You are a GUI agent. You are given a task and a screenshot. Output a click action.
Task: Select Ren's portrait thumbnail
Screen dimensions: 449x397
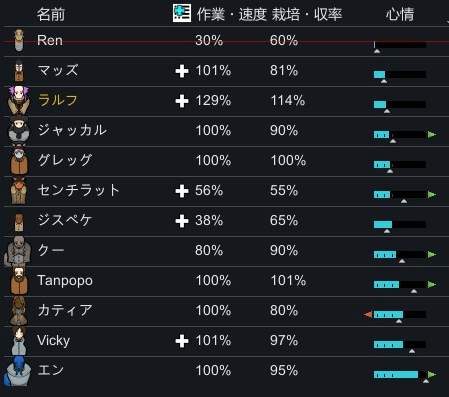pyautogui.click(x=19, y=40)
